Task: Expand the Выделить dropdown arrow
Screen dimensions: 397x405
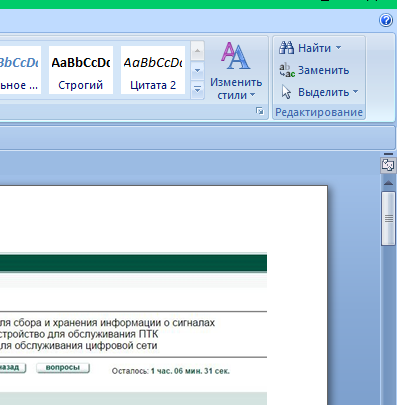Action: tap(355, 91)
